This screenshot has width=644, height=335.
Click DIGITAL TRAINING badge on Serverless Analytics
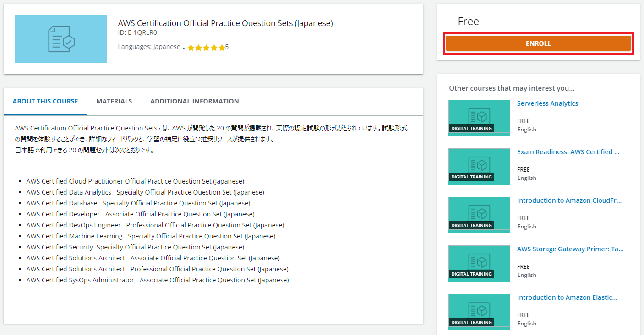point(471,129)
